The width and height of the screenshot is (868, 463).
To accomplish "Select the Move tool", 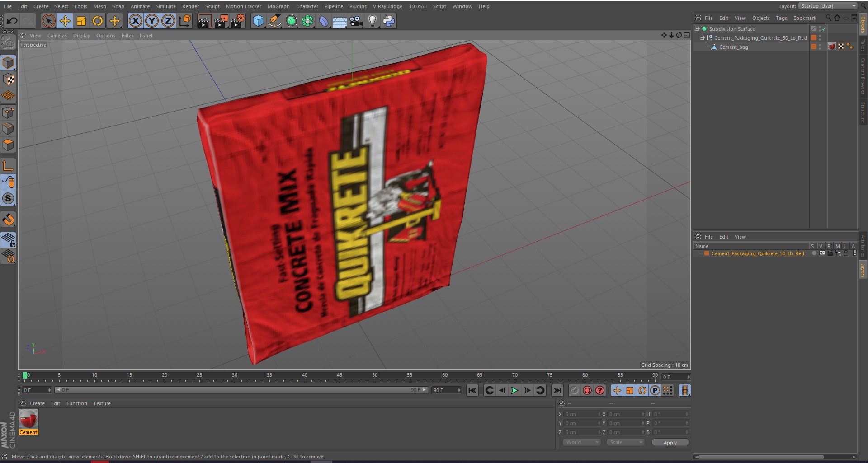I will tap(65, 21).
